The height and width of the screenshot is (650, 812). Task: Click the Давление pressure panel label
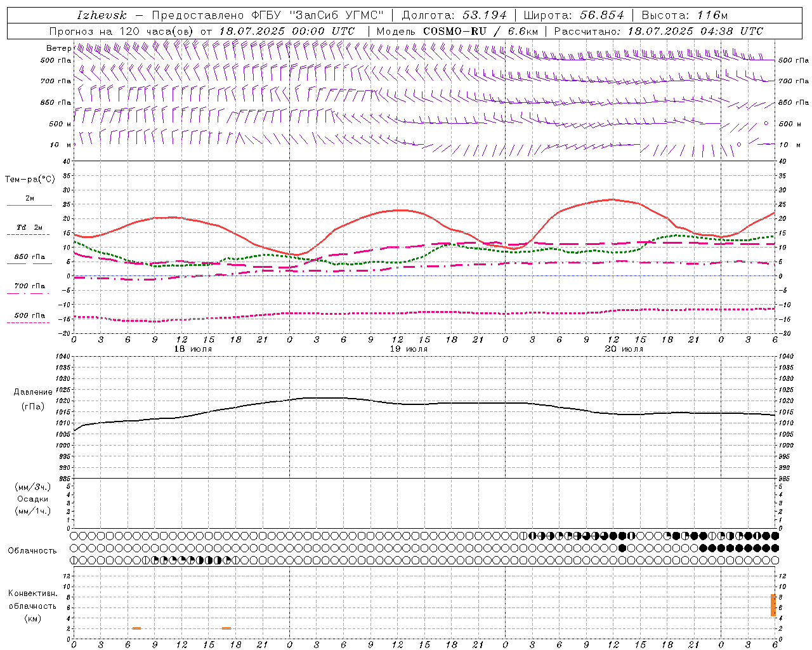[x=33, y=392]
